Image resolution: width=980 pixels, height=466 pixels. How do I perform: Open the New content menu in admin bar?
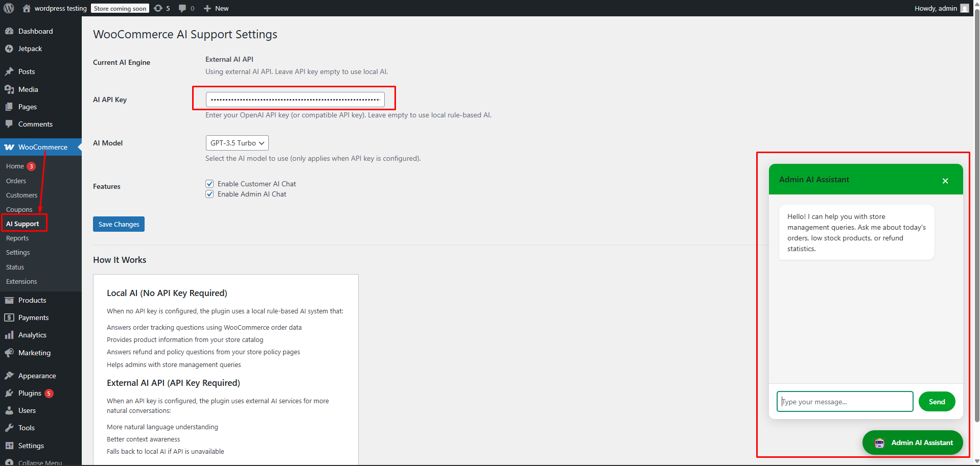pyautogui.click(x=216, y=8)
